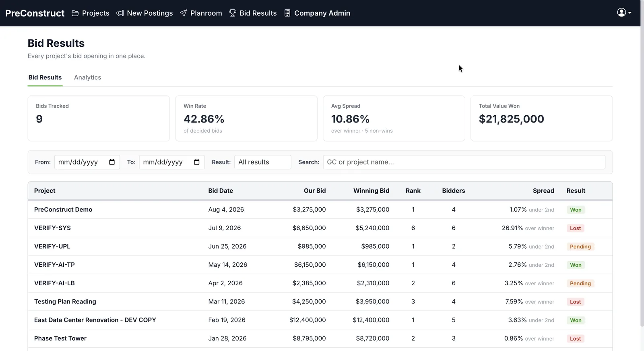Select the VERIFY-AI-TP project name
This screenshot has width=644, height=351.
pyautogui.click(x=54, y=265)
